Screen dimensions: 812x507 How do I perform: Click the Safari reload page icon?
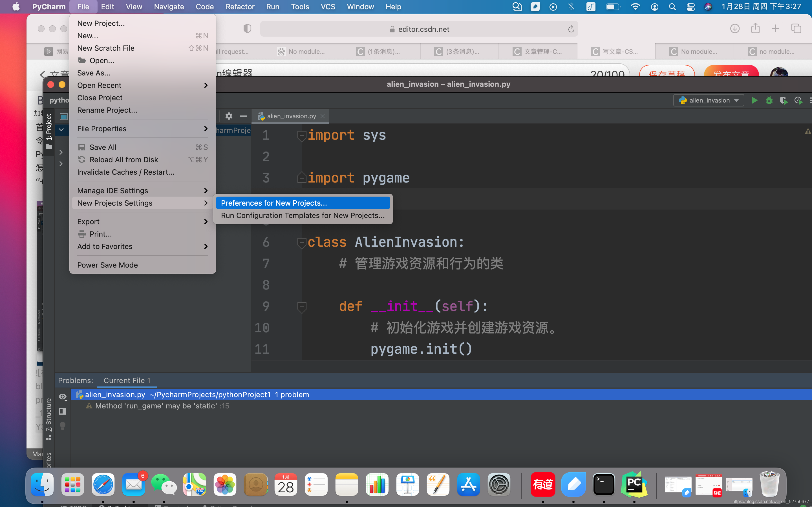click(571, 29)
